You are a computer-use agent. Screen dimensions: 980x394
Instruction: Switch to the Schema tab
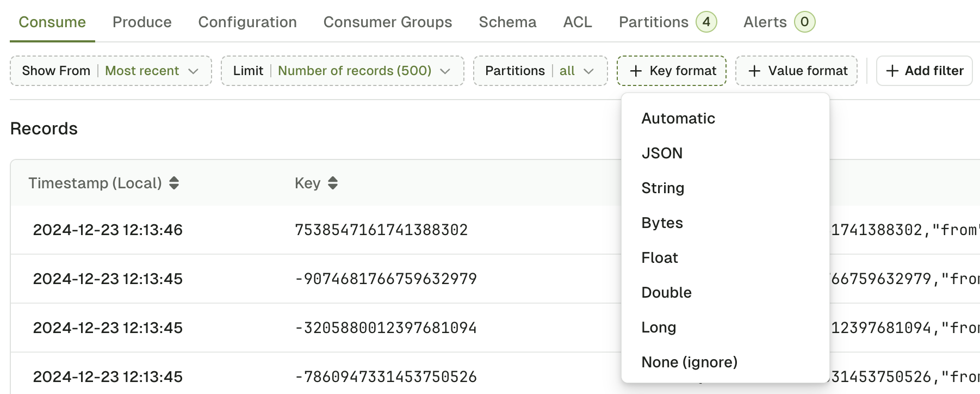pos(507,22)
